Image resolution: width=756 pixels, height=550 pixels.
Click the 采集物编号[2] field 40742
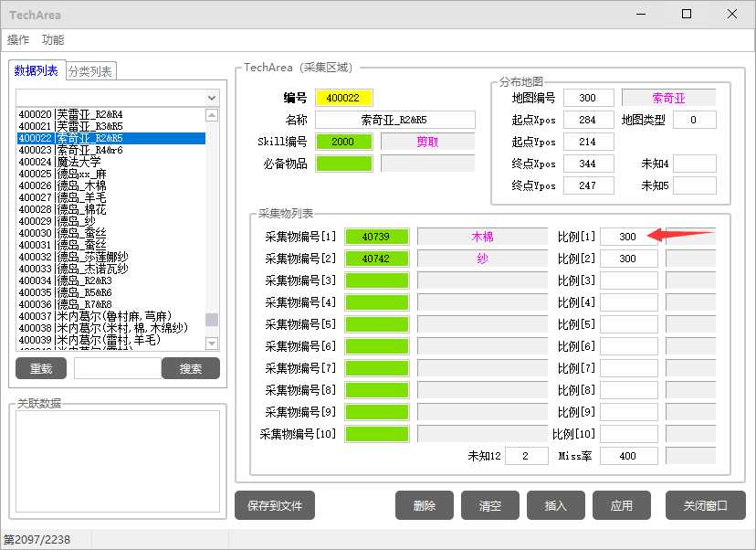(376, 259)
